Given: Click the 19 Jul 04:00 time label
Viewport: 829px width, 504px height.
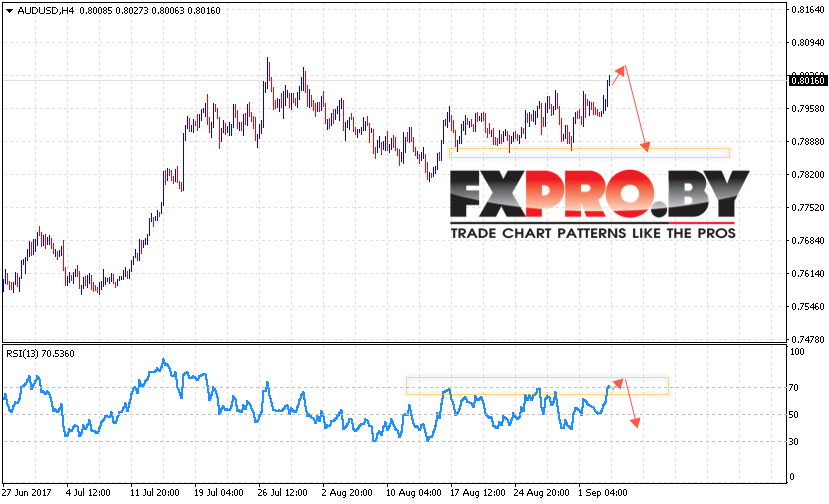Looking at the screenshot, I should point(218,492).
